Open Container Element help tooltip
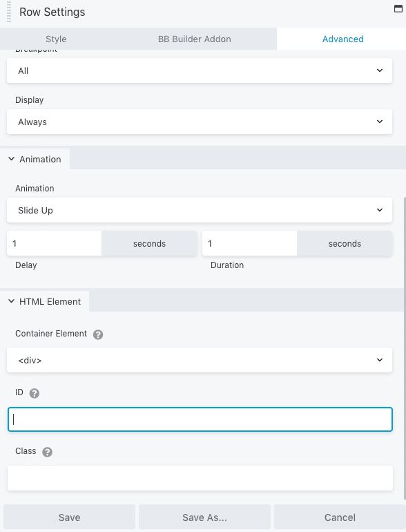The image size is (406, 532). tap(98, 334)
